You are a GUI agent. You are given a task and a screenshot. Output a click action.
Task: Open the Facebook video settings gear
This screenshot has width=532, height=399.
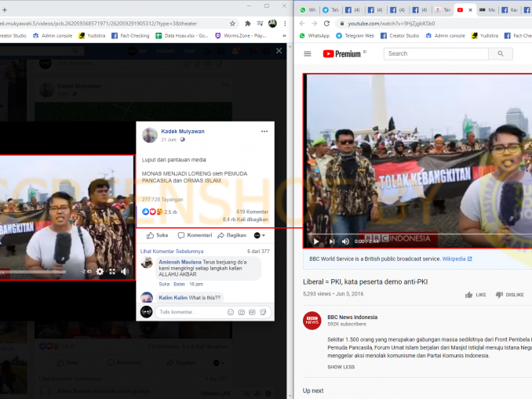(100, 271)
